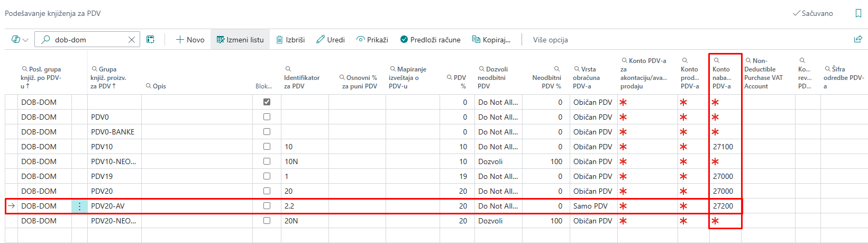Open Kopiraj... action in the toolbar
Screen dimensions: 868x243
click(x=491, y=40)
